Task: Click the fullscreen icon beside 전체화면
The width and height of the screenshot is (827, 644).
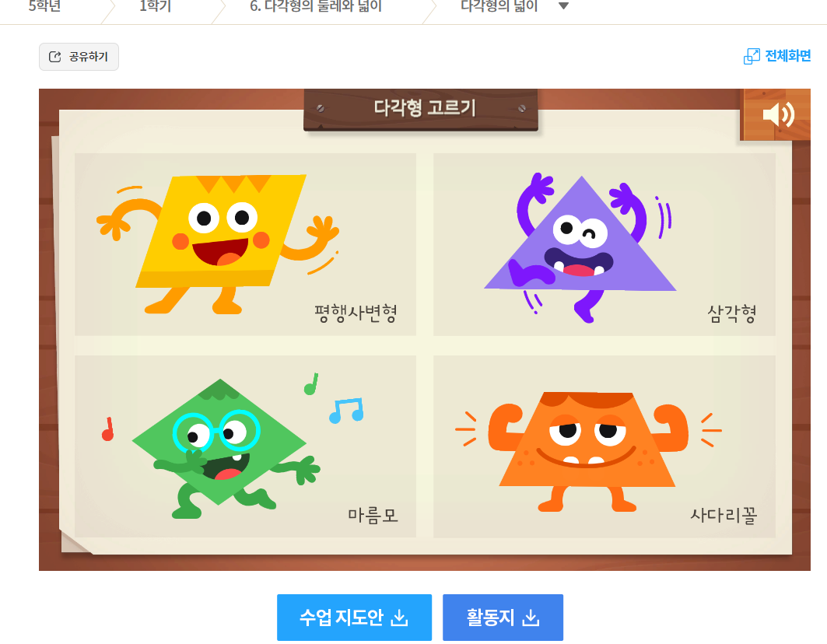Action: tap(752, 56)
